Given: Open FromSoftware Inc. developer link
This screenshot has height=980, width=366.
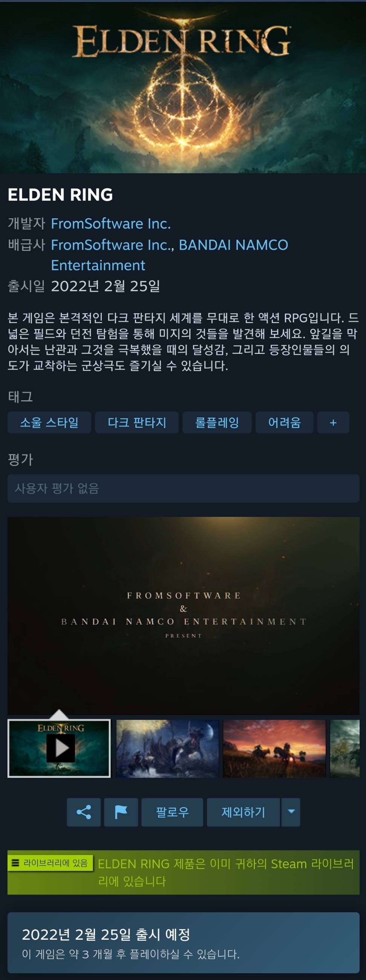Looking at the screenshot, I should [111, 224].
